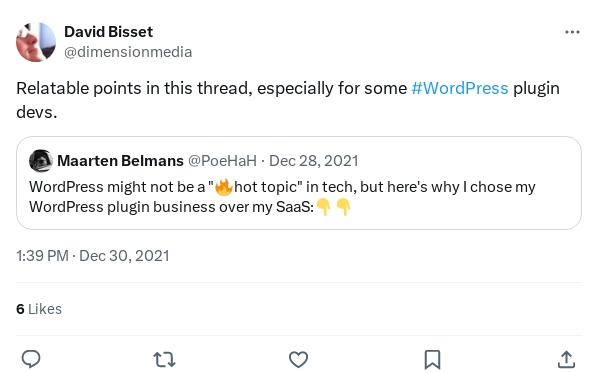Image resolution: width=598 pixels, height=373 pixels.
Task: Open the quoted tweet text about SaaS
Action: tap(282, 197)
